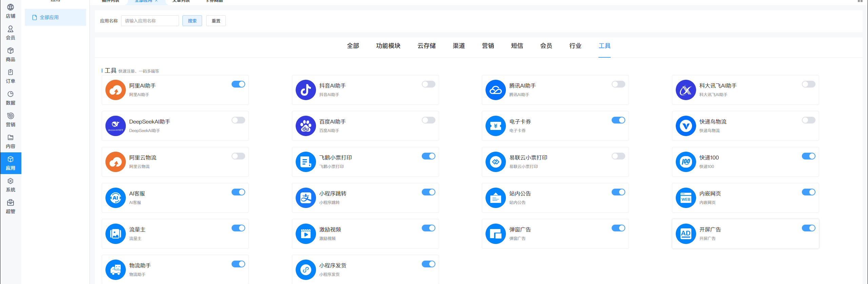Click the 弹窗广告 icon
Viewport: 868px width, 284px height.
(496, 234)
